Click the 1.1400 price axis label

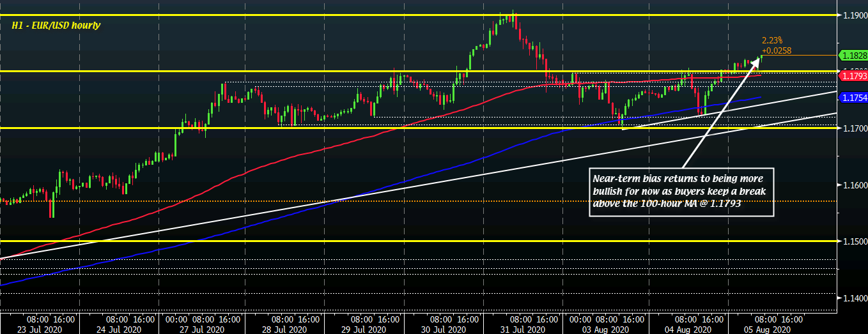pyautogui.click(x=854, y=299)
